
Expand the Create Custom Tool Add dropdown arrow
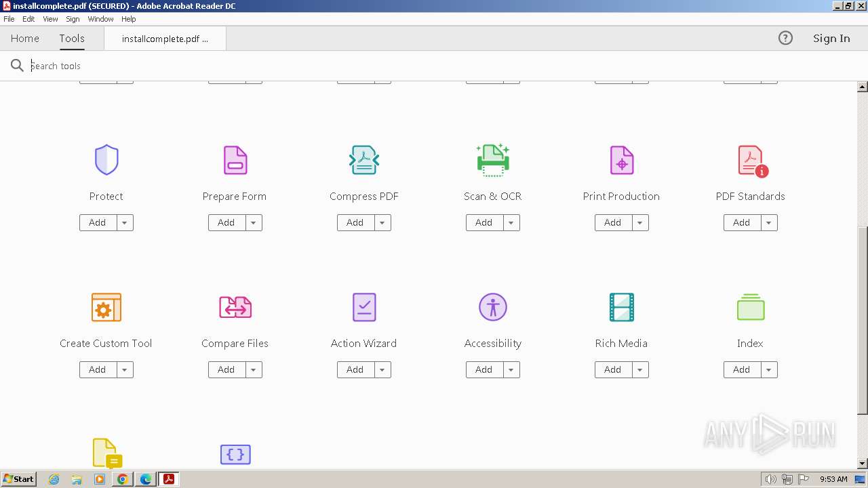125,369
